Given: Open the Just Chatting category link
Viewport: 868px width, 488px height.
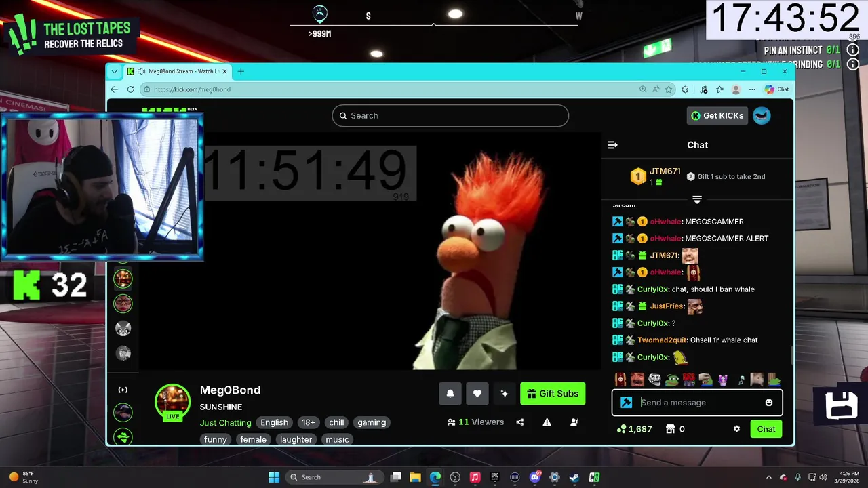Looking at the screenshot, I should point(225,422).
